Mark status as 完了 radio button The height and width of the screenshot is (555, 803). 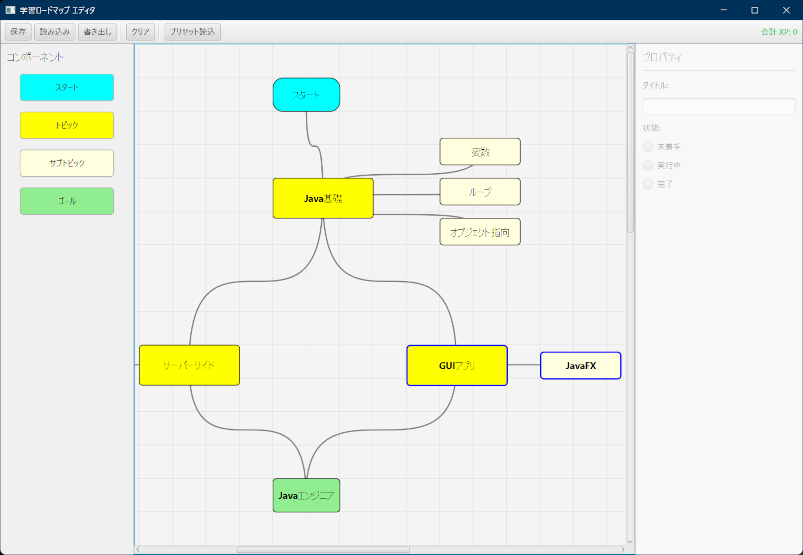coord(648,185)
